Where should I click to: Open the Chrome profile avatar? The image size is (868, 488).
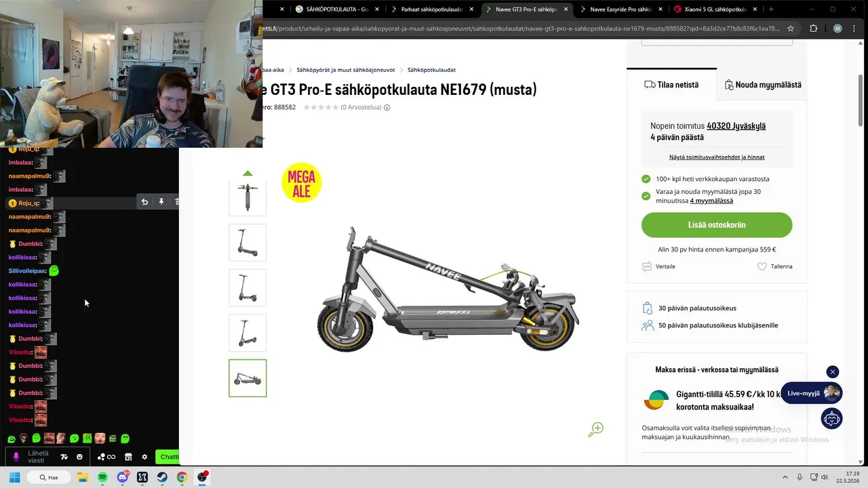(837, 28)
